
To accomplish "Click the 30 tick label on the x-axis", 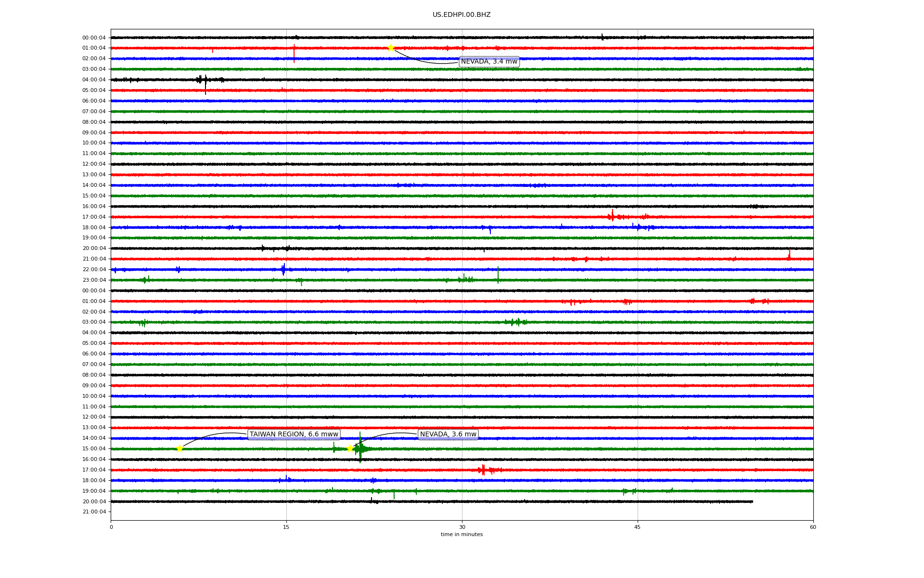I will [462, 527].
